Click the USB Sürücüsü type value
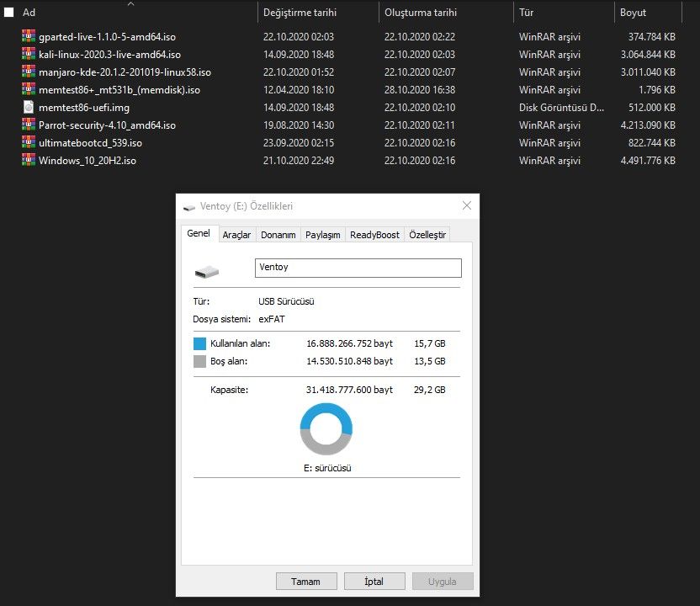Image resolution: width=700 pixels, height=606 pixels. 286,301
